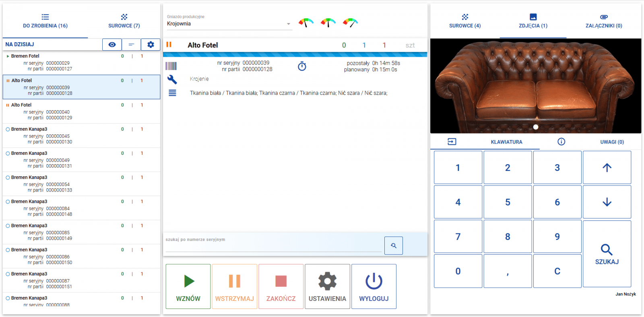This screenshot has width=644, height=317.
Task: Switch to the SUROWCE (7) tab
Action: 124,21
